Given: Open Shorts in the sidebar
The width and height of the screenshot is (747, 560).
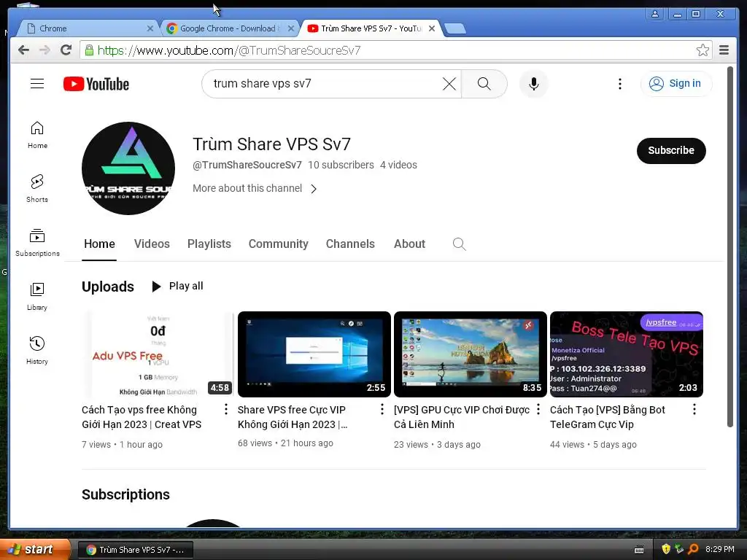Looking at the screenshot, I should [37, 189].
